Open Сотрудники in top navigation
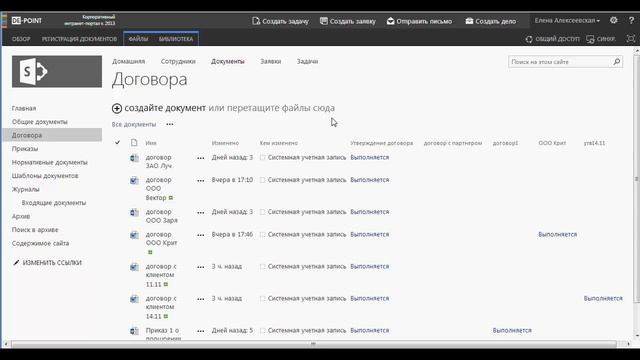 click(x=178, y=61)
